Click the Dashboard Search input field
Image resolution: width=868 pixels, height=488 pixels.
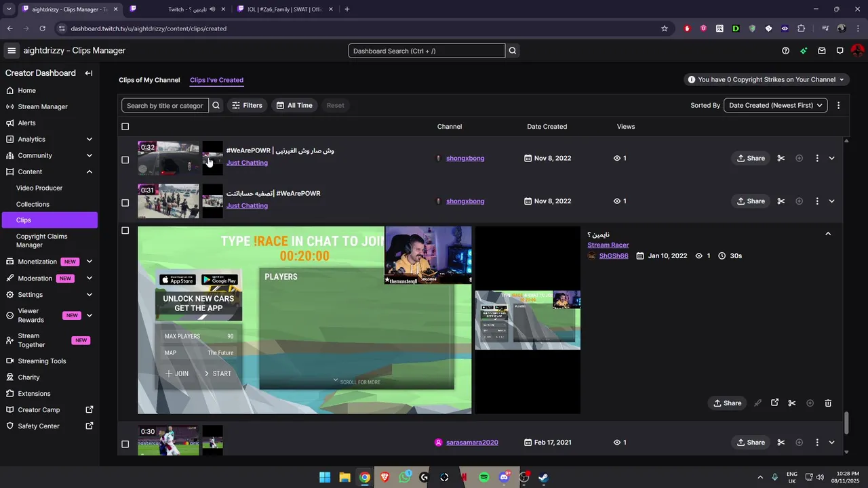pyautogui.click(x=427, y=51)
